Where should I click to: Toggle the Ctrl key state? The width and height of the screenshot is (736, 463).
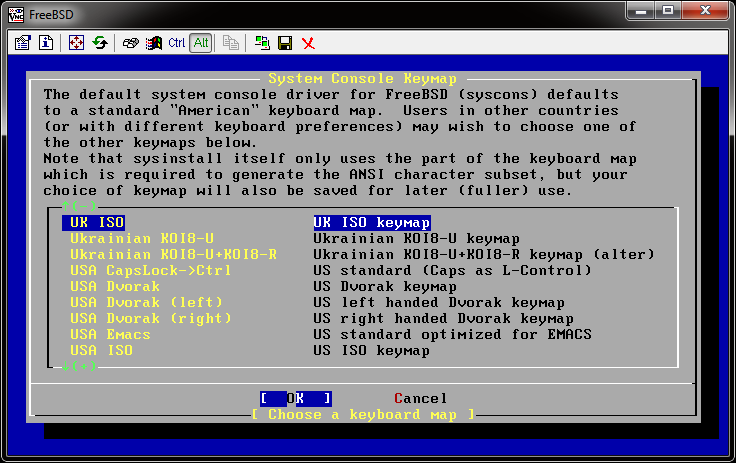click(x=176, y=43)
